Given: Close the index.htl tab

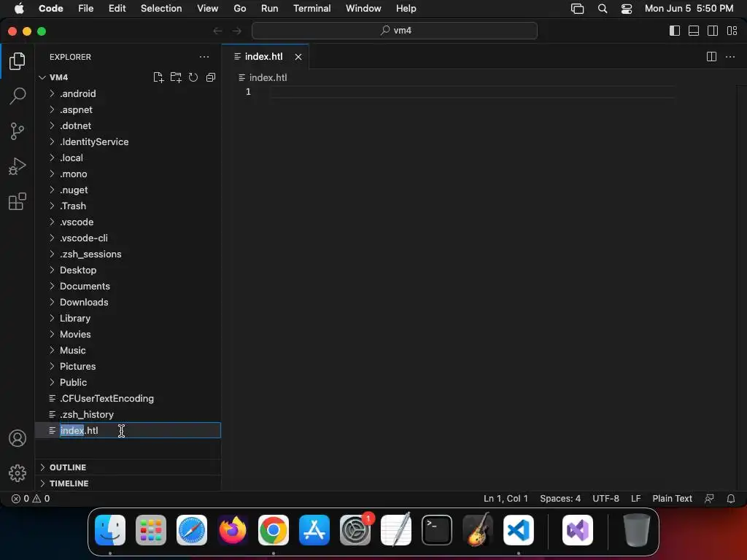Looking at the screenshot, I should pos(298,57).
